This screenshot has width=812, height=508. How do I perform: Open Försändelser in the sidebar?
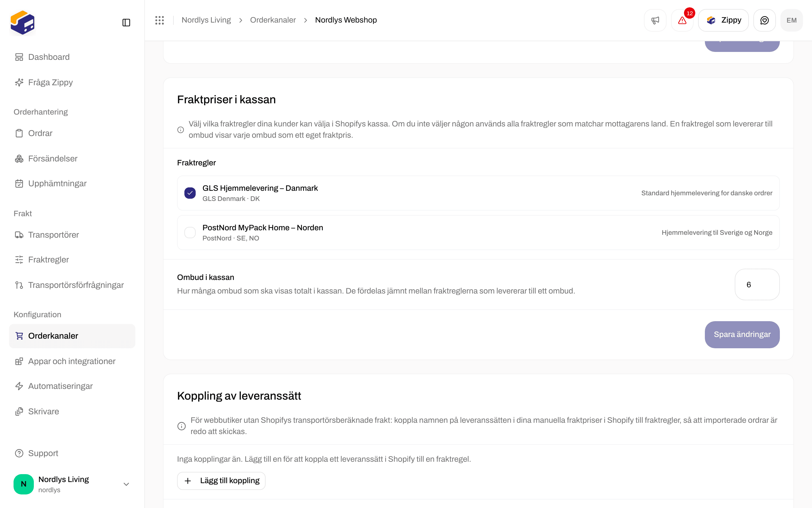click(72, 159)
